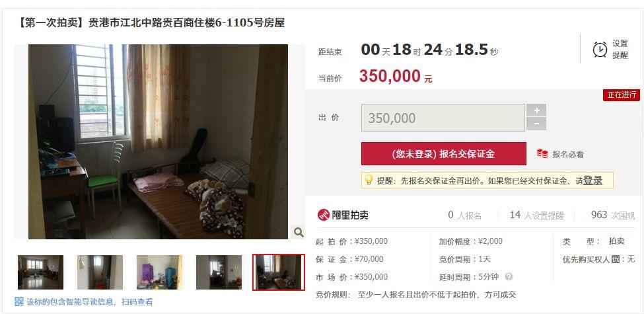The width and height of the screenshot is (644, 314).
Task: Select the fourth room thumbnail
Action: tap(219, 272)
